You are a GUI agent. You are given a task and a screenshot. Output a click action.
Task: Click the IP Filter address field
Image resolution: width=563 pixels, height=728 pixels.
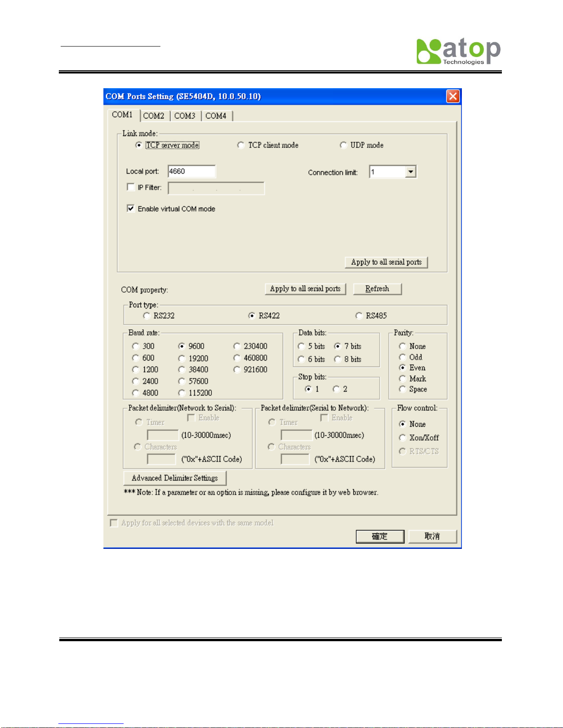tap(216, 188)
